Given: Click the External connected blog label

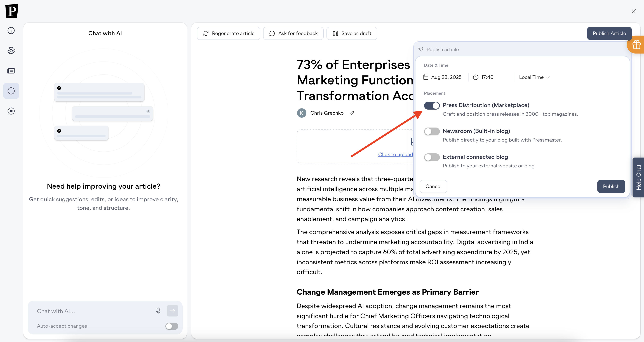Looking at the screenshot, I should tap(475, 157).
